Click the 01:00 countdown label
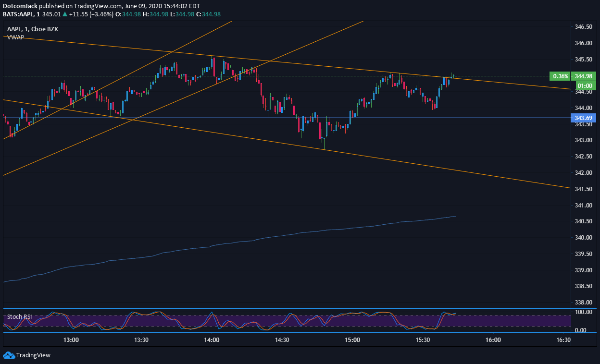Viewport: 600px width, 364px height. click(x=586, y=85)
